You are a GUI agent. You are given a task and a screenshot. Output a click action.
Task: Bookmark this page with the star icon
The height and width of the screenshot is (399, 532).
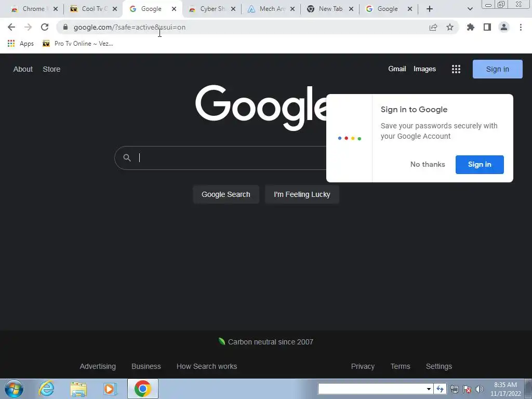(450, 27)
